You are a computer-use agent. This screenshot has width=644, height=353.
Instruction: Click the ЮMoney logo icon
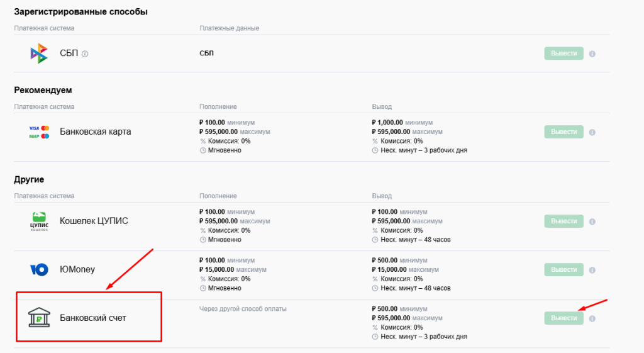click(x=39, y=269)
